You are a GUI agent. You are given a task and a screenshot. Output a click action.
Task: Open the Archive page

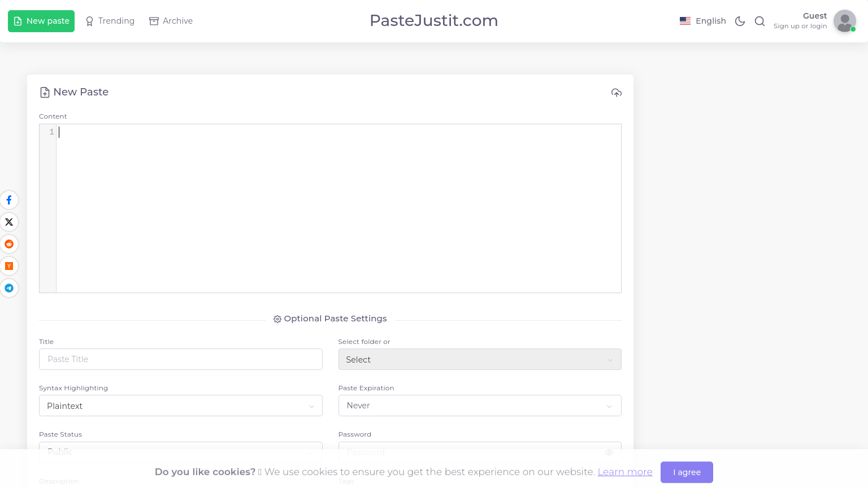[x=171, y=21]
